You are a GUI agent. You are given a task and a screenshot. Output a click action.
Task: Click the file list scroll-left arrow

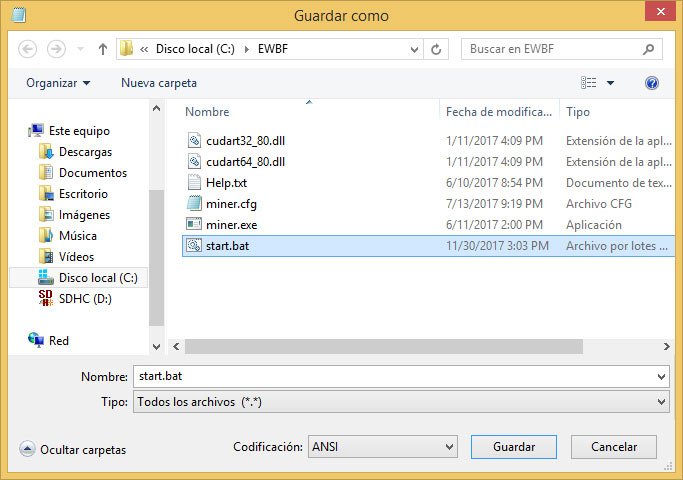176,347
